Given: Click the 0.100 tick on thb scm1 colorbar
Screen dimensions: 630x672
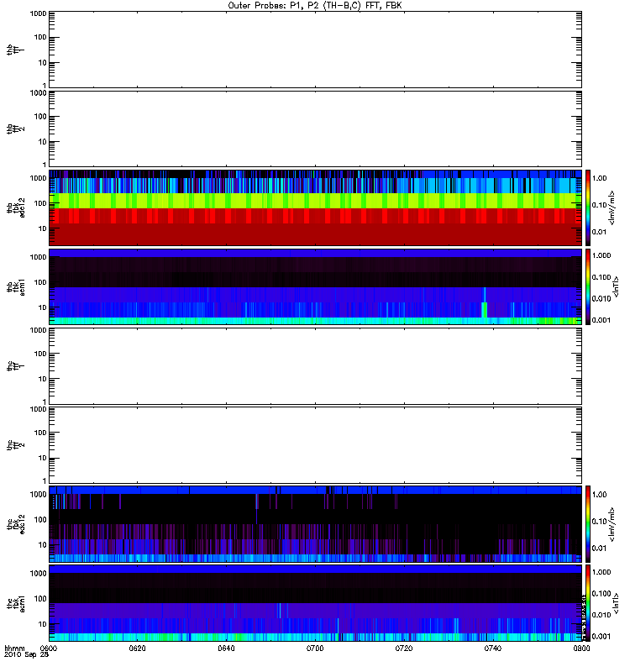Looking at the screenshot, I should tap(601, 277).
